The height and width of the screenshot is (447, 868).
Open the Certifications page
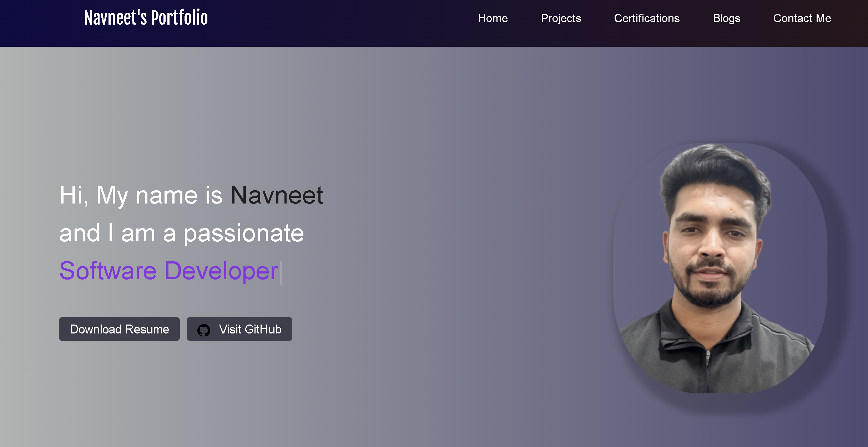tap(647, 18)
